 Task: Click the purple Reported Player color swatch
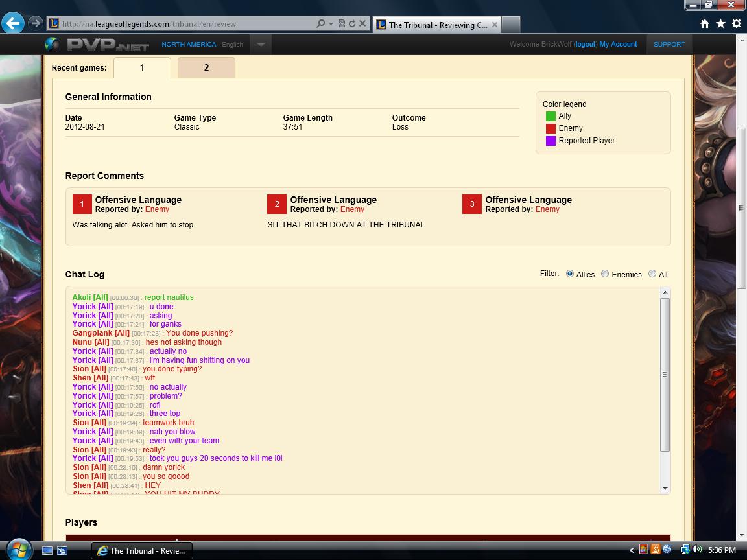click(x=551, y=141)
